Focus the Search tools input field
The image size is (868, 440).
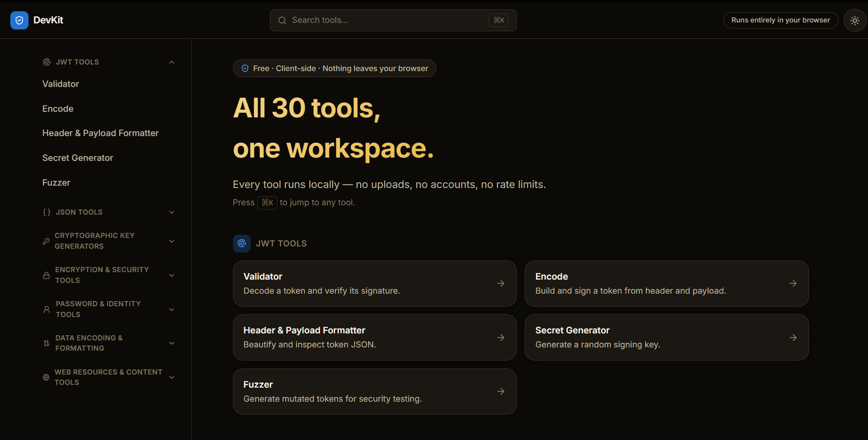(393, 21)
